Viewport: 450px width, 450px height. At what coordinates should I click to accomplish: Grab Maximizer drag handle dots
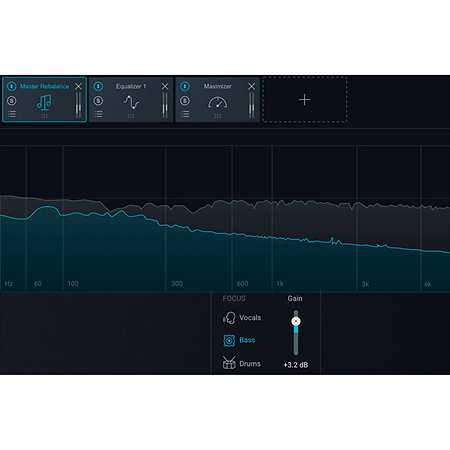click(x=218, y=116)
